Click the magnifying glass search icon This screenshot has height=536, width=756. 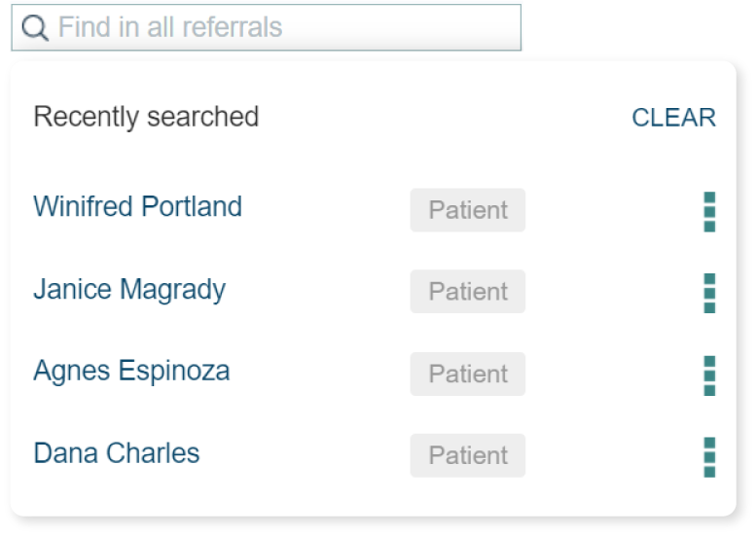click(x=35, y=27)
